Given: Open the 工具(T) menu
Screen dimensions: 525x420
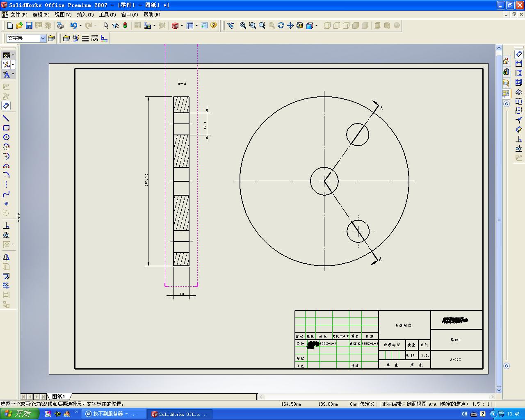Looking at the screenshot, I should 107,15.
